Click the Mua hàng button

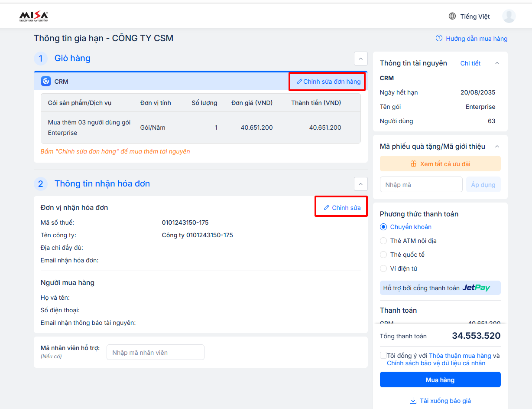440,380
